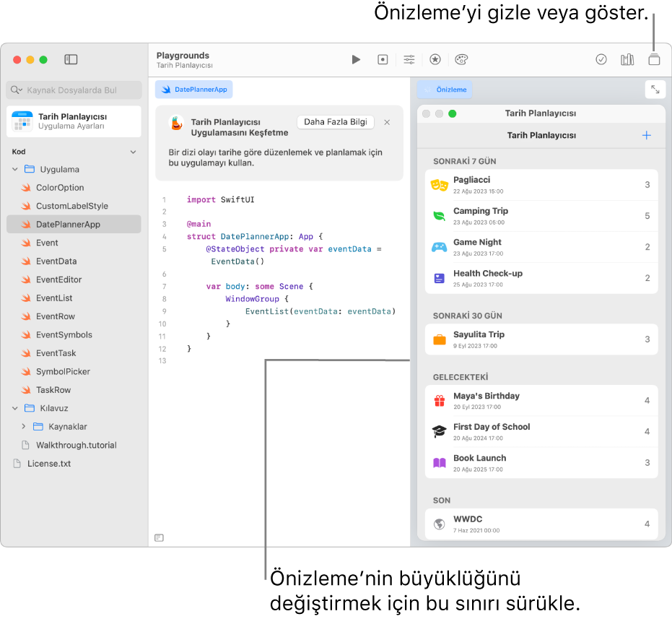Image resolution: width=672 pixels, height=619 pixels.
Task: Click the walkthrough mascot icon
Action: click(177, 123)
